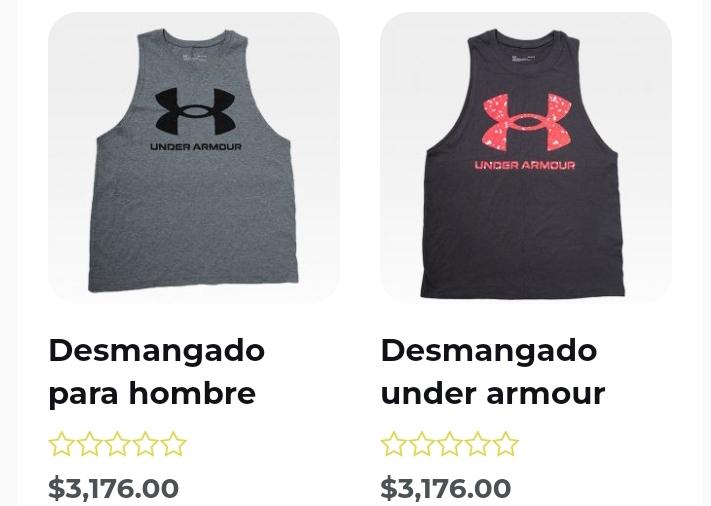Rate 'Desmangado under armour' three stars
Screen dimensions: 711x506
pos(450,444)
